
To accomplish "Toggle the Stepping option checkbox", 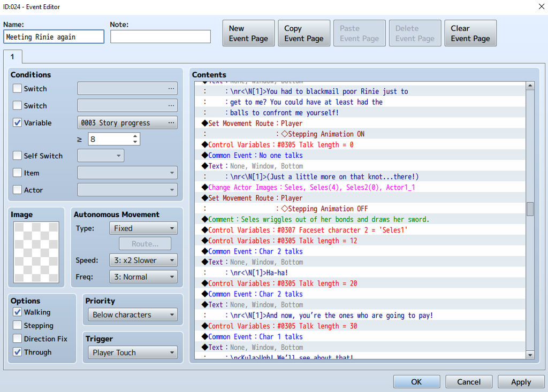I will (17, 325).
